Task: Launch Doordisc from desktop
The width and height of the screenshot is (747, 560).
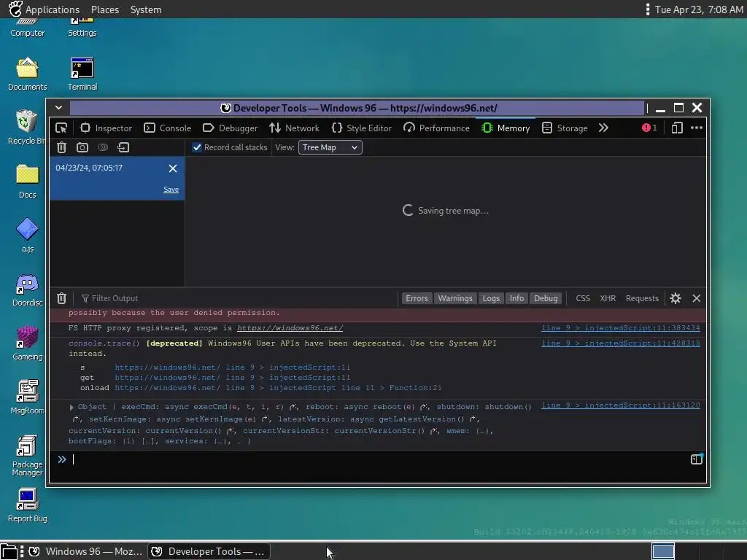Action: pos(27,289)
